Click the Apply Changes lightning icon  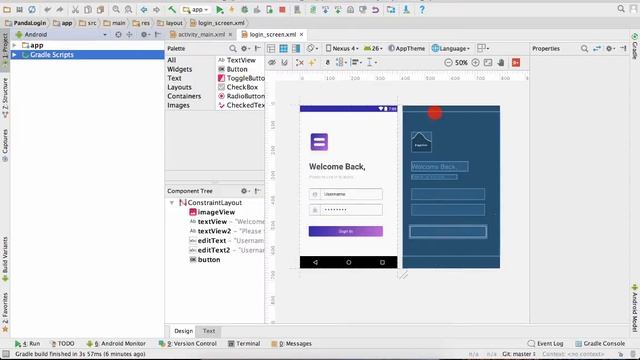point(232,9)
